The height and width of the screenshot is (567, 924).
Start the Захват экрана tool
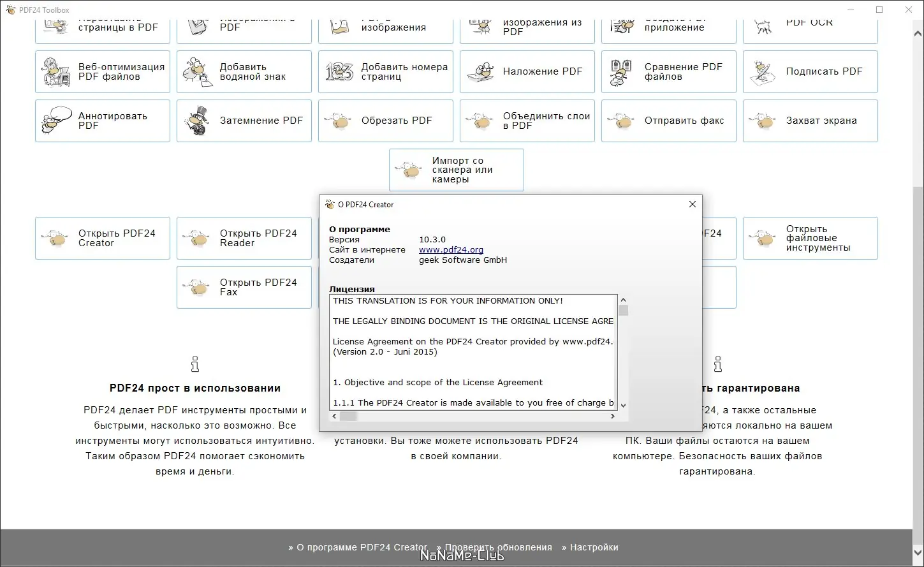click(x=810, y=121)
